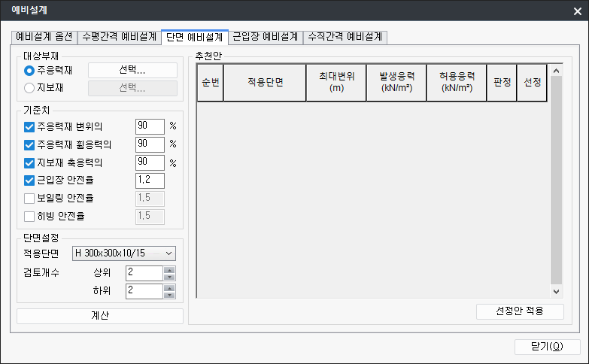Image resolution: width=589 pixels, height=364 pixels.
Task: Enable the 보일링 안전율 checkbox
Action: tap(30, 199)
